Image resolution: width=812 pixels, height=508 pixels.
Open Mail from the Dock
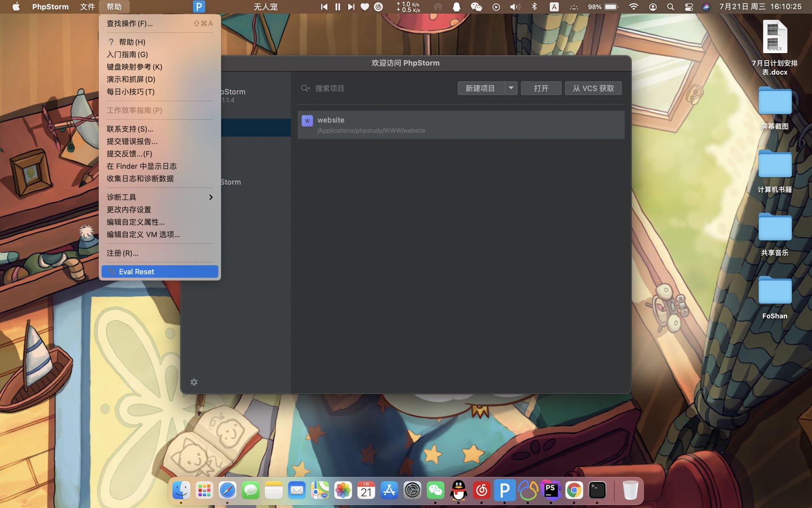pos(297,491)
